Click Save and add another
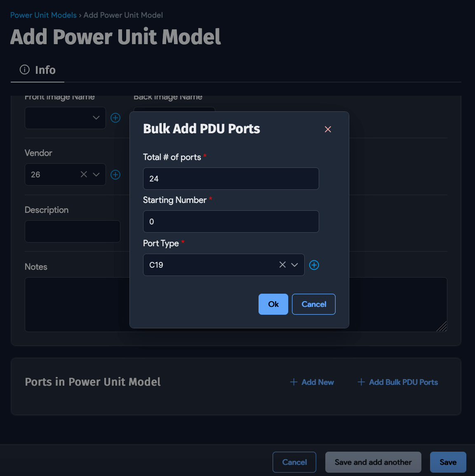Screen dimensions: 475x476 [x=373, y=462]
